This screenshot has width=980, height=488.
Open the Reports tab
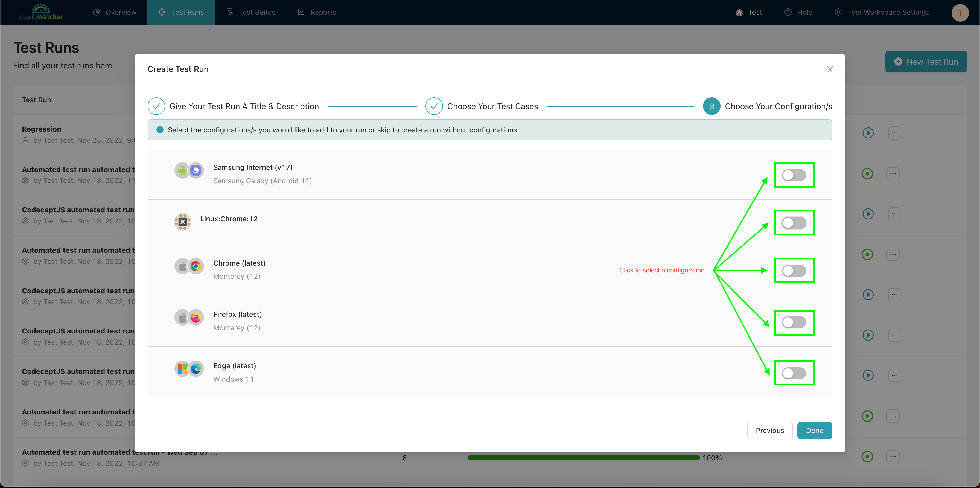click(x=317, y=12)
